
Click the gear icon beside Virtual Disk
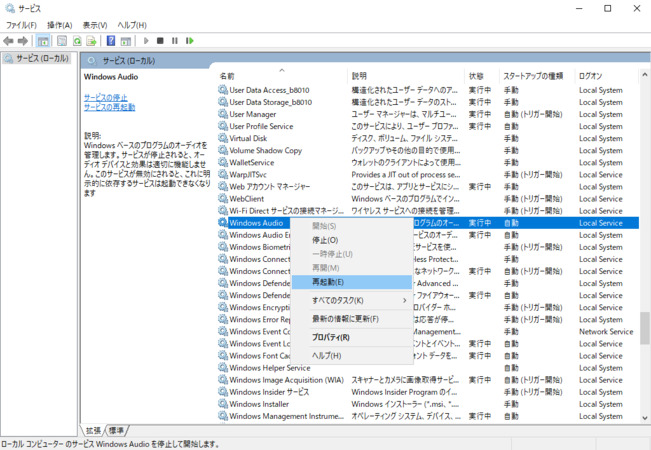tap(223, 138)
